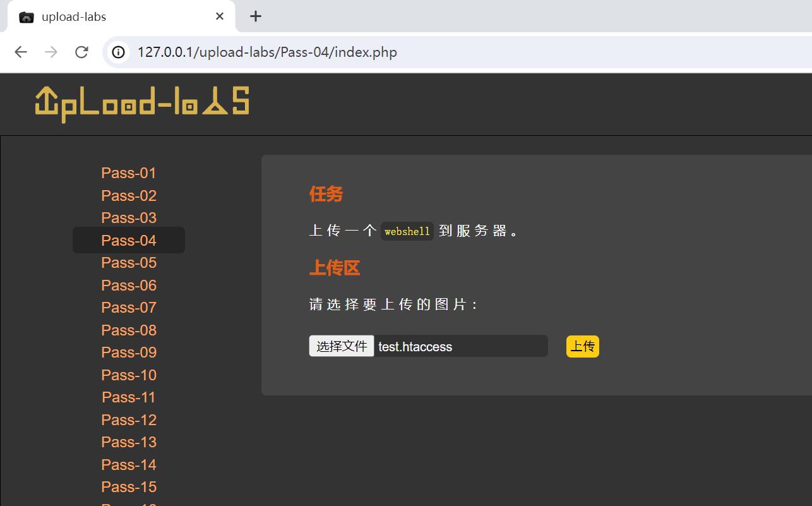
Task: Click the 上传区 heading
Action: 335,268
